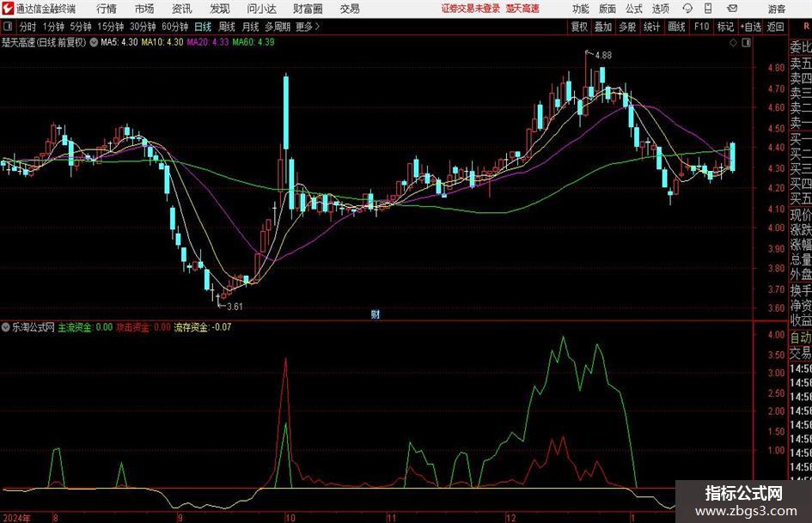The height and width of the screenshot is (523, 812).
Task: Open the 乐淘公式网 indicator dropdown arrow
Action: 6,327
